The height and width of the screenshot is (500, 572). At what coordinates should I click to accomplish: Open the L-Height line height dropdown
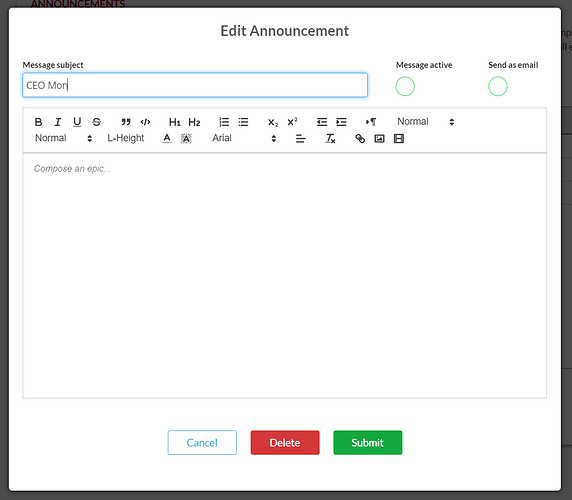[125, 138]
